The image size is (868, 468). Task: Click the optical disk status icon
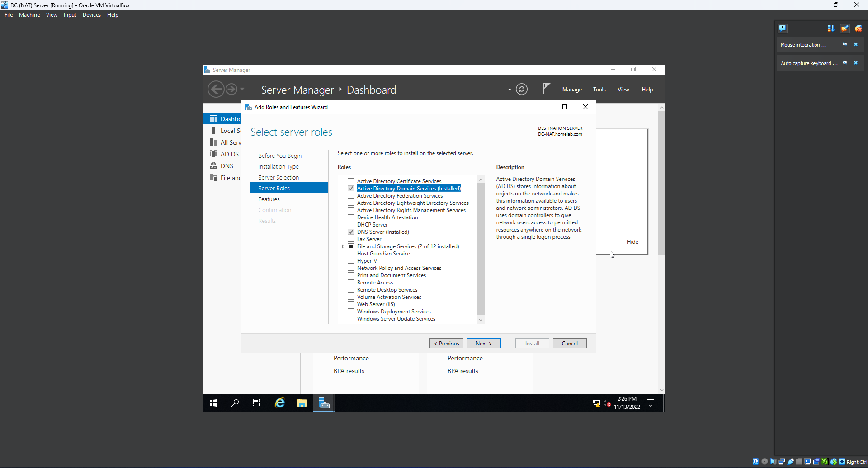[x=764, y=462]
